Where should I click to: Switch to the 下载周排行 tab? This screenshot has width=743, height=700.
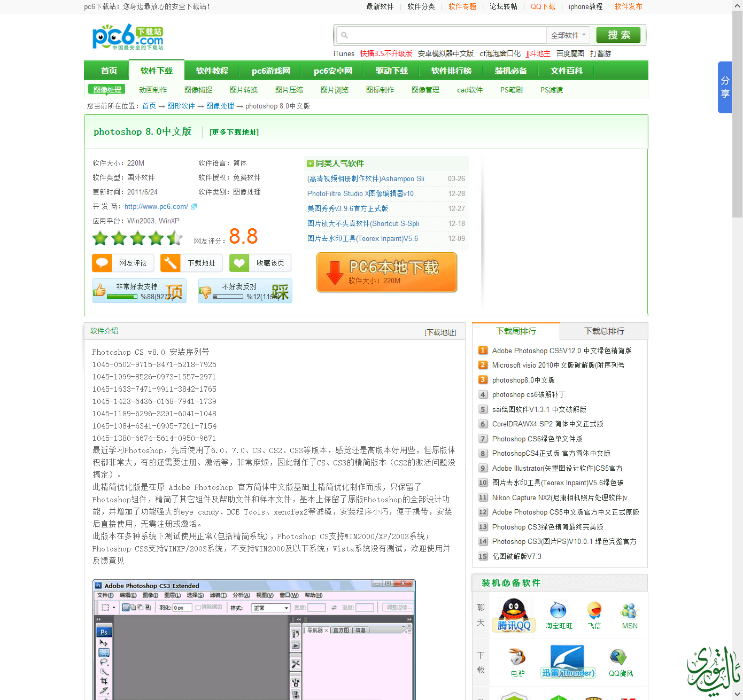click(516, 331)
